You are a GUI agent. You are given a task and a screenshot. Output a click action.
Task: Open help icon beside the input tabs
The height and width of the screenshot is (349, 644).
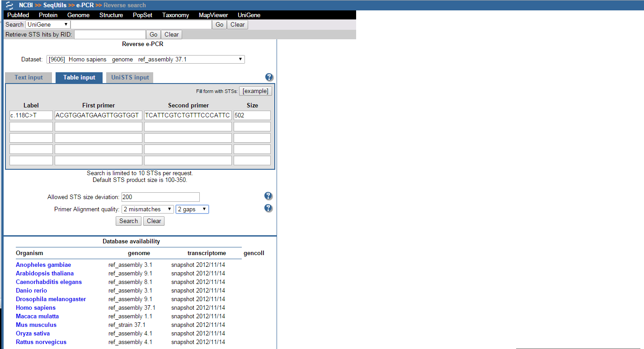pyautogui.click(x=269, y=77)
